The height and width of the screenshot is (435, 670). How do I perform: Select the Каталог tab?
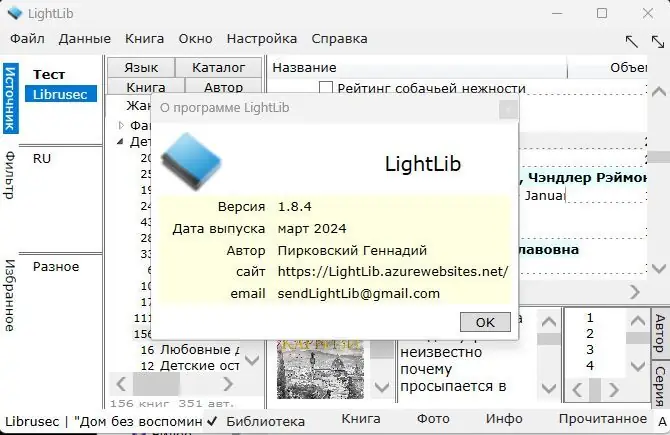tap(218, 68)
